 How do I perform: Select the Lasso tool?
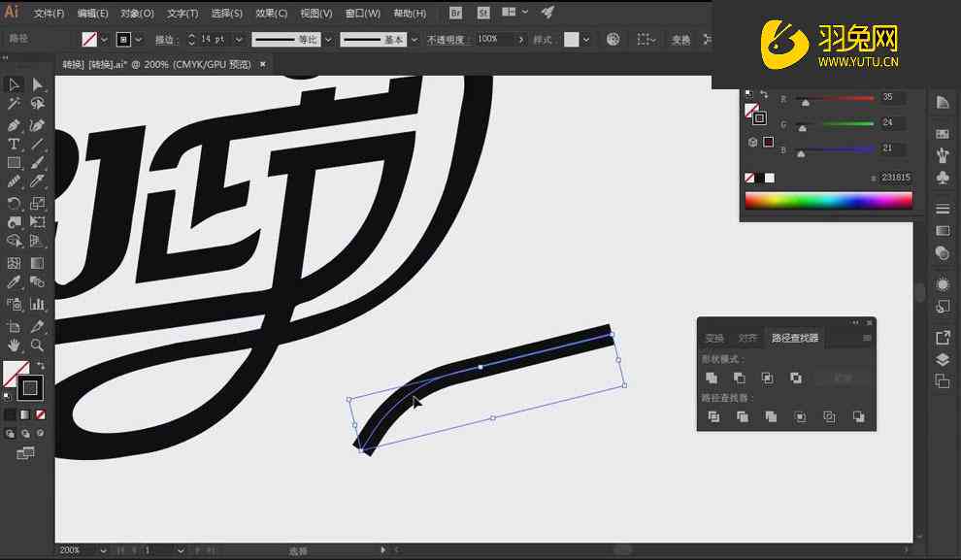37,104
